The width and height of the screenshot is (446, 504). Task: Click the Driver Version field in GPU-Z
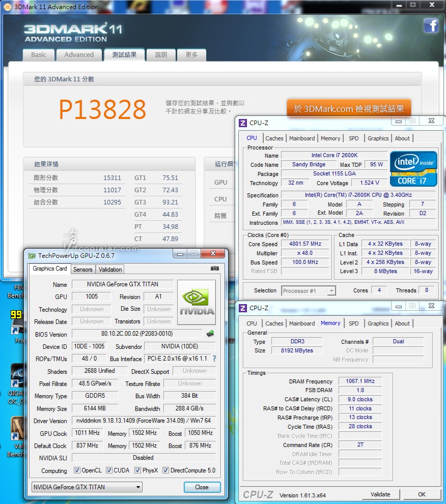click(x=144, y=421)
